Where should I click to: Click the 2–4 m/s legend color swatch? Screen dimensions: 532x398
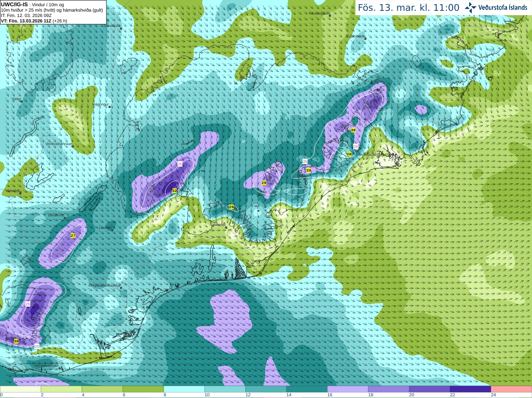pos(61,389)
